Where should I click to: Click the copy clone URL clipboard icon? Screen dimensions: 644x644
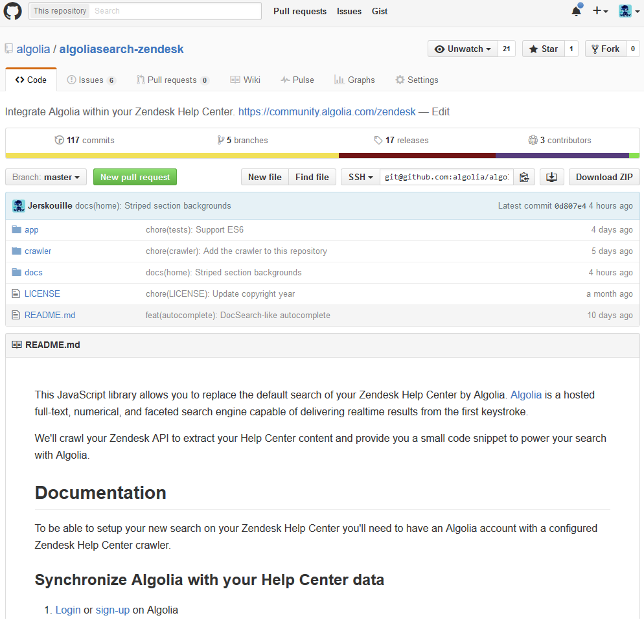point(524,177)
